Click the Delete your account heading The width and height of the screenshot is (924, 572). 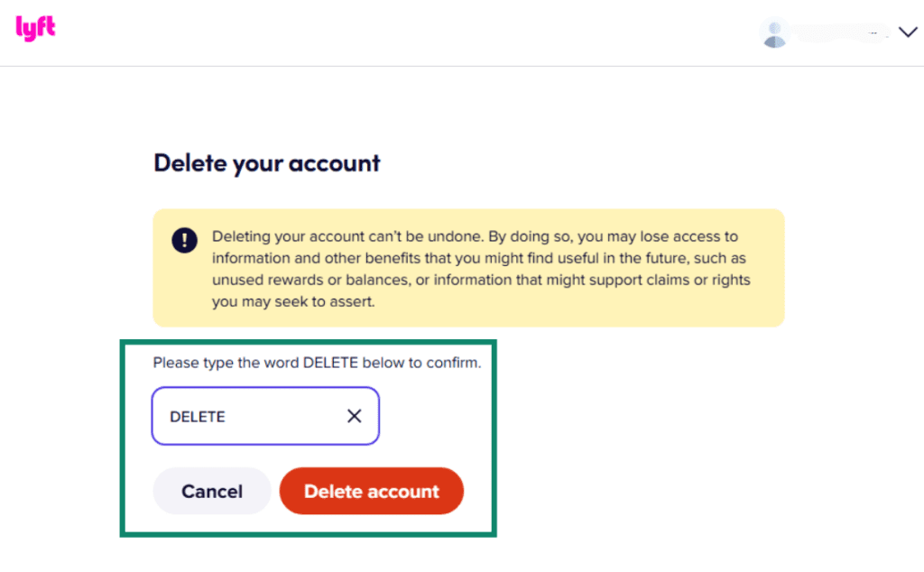click(266, 163)
